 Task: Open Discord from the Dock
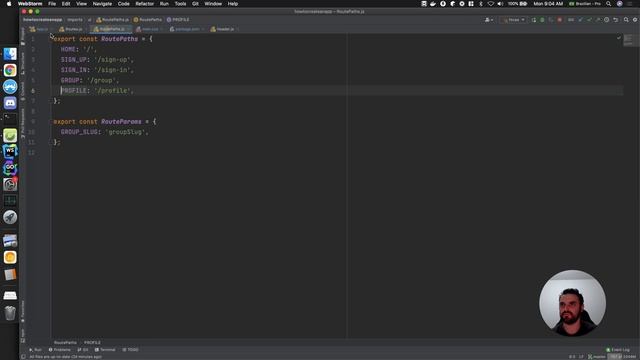coord(10,103)
